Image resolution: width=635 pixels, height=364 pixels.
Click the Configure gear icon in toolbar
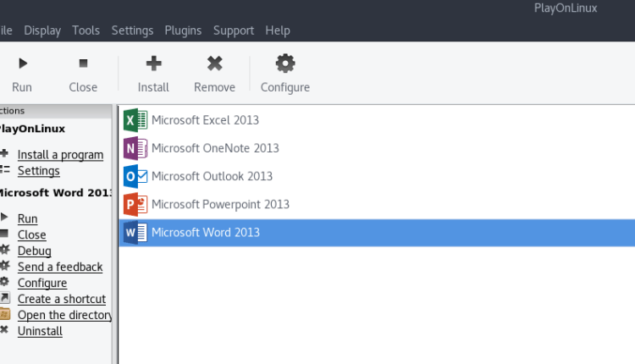coord(285,63)
